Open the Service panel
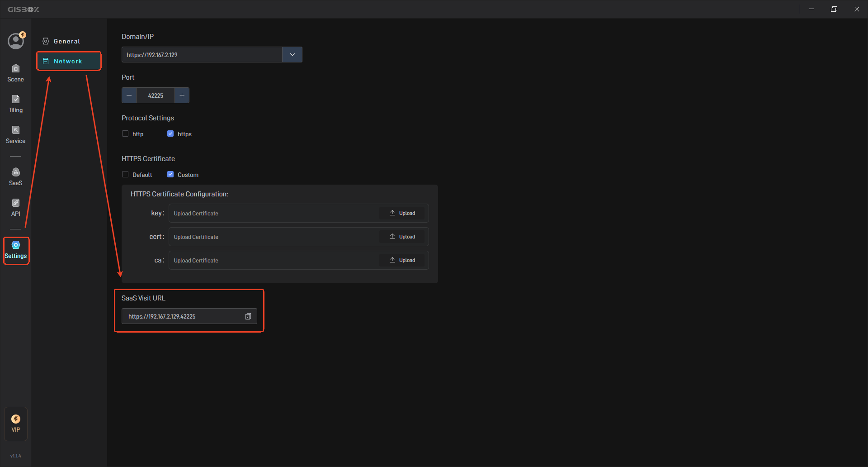 tap(15, 134)
